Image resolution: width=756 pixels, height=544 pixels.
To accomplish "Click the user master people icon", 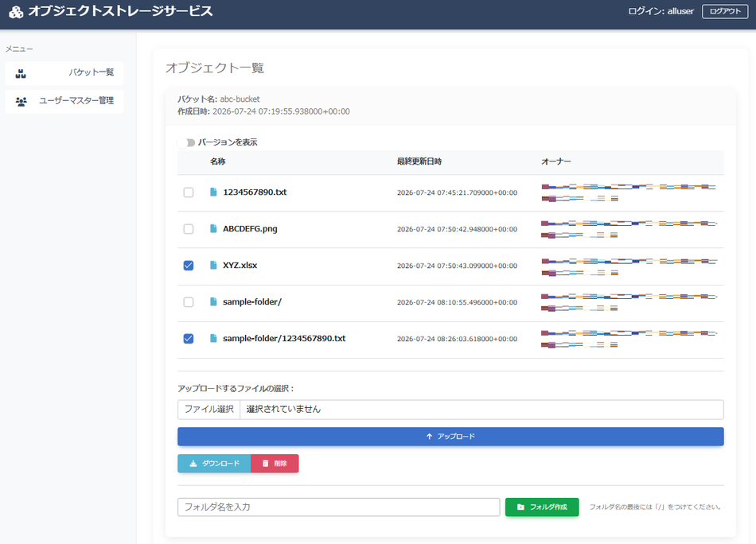I will point(21,101).
